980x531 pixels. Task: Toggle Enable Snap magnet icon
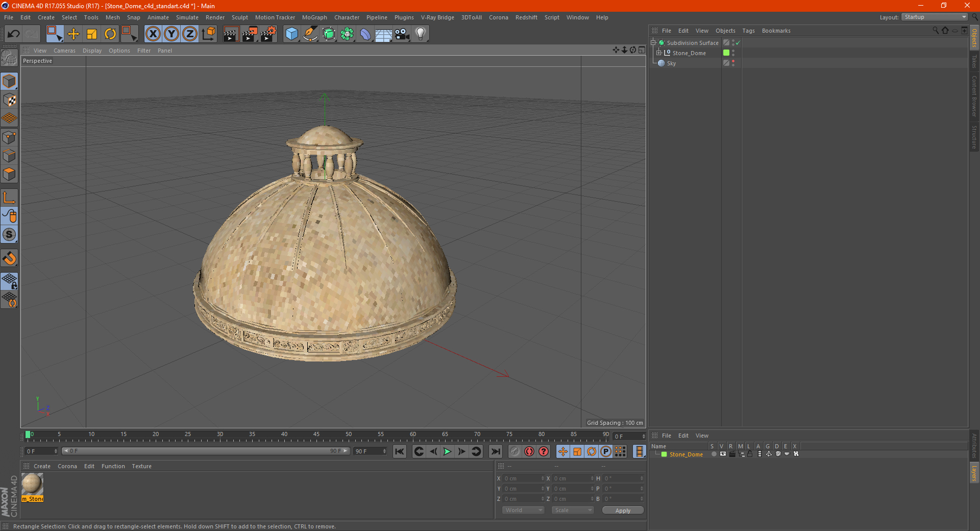(x=9, y=258)
